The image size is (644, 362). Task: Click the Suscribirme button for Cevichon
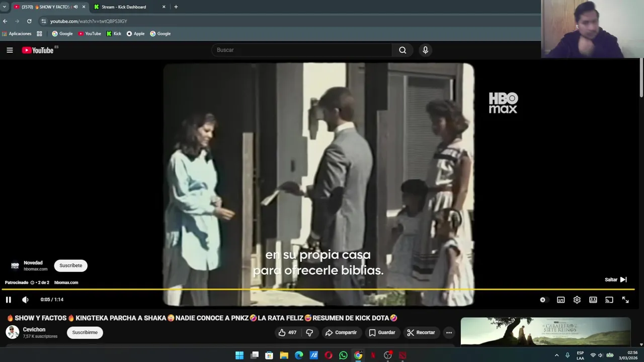click(x=85, y=332)
